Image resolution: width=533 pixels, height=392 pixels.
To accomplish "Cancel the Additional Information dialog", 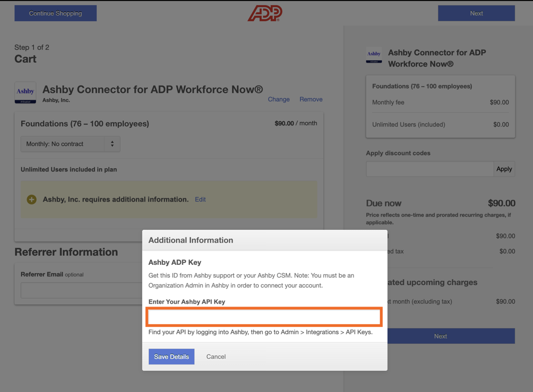I will (216, 356).
